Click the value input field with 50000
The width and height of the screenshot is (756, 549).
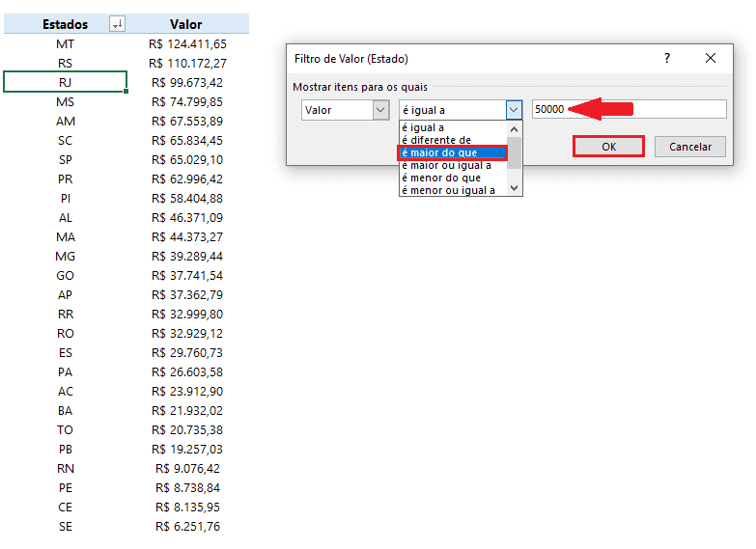pos(628,110)
